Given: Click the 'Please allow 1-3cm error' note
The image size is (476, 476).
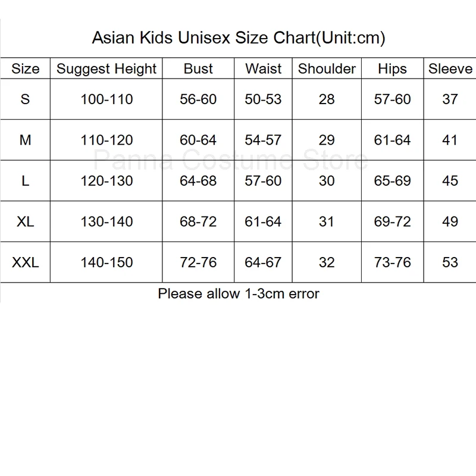Looking at the screenshot, I should point(239,293).
